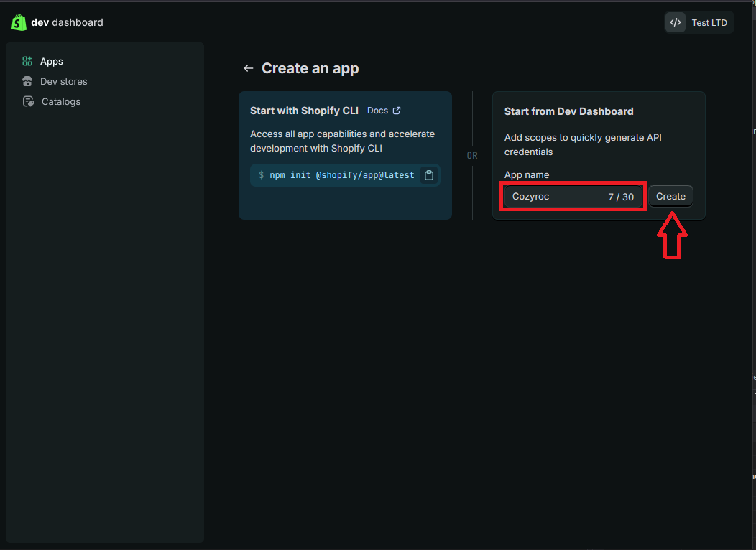Open the Test LTD account switcher
The width and height of the screenshot is (756, 550).
coord(709,23)
